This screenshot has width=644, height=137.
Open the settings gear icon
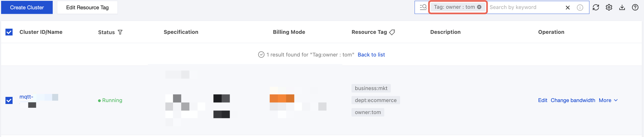pos(609,7)
